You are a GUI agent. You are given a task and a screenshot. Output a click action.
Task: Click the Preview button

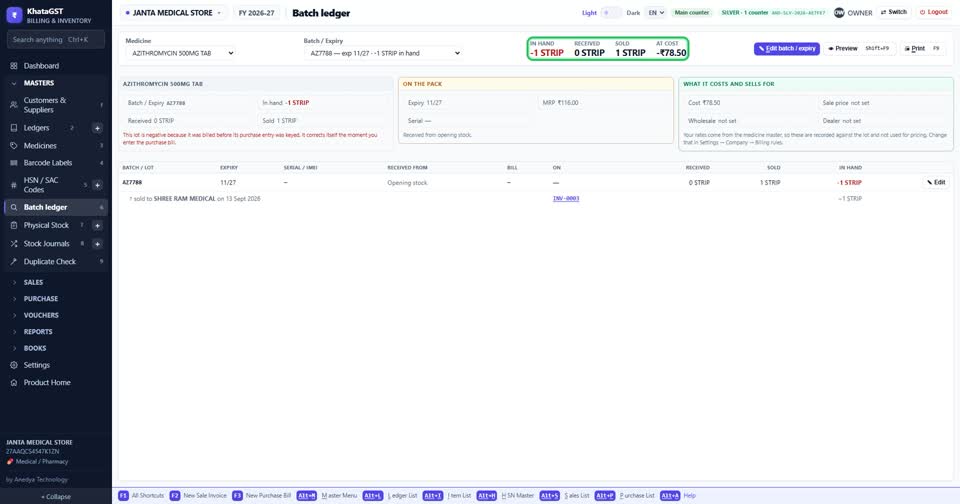click(860, 48)
